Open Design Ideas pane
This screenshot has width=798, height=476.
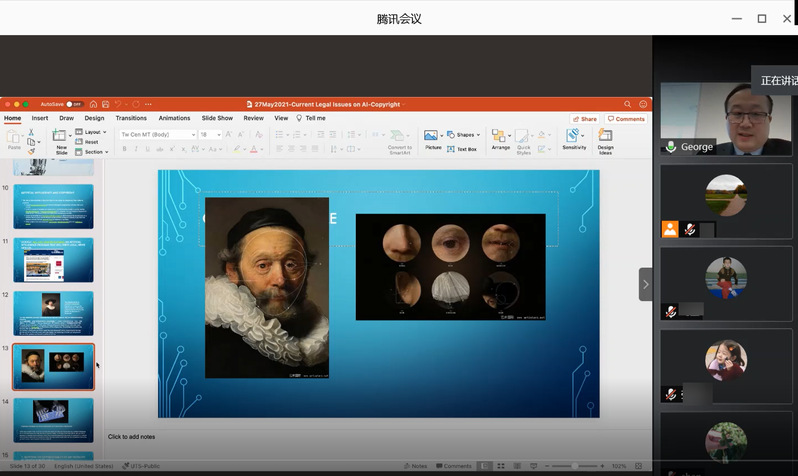605,137
